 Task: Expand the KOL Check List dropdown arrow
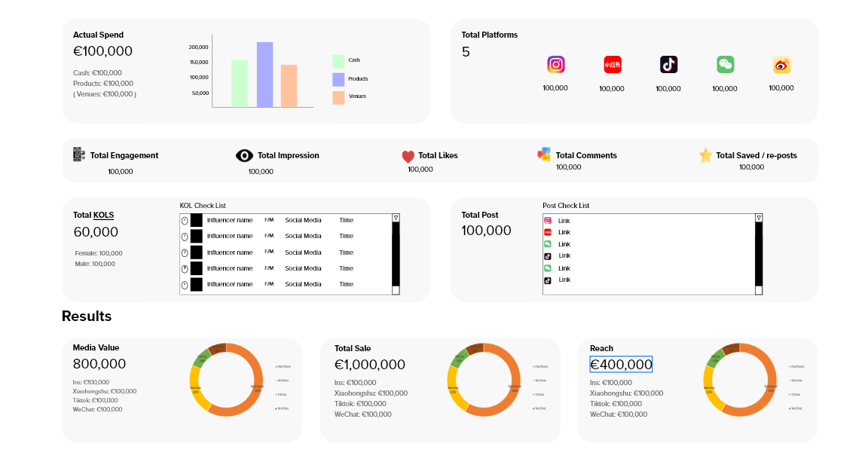396,218
